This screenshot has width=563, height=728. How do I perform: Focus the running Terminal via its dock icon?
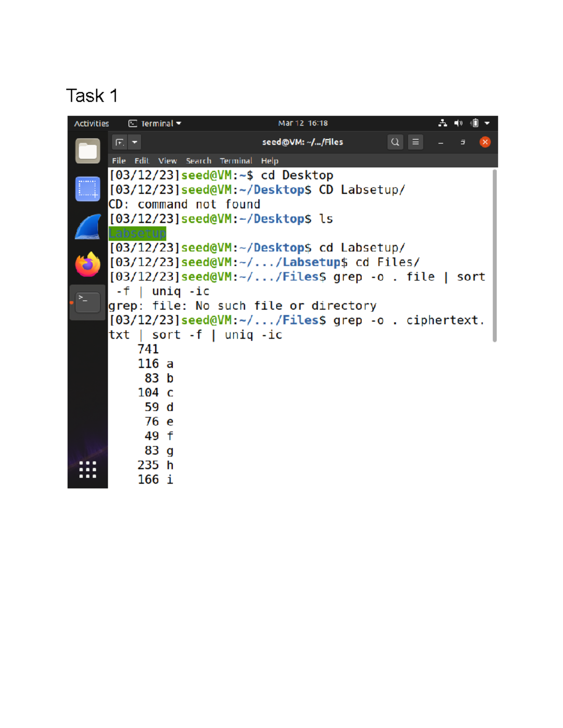87,301
